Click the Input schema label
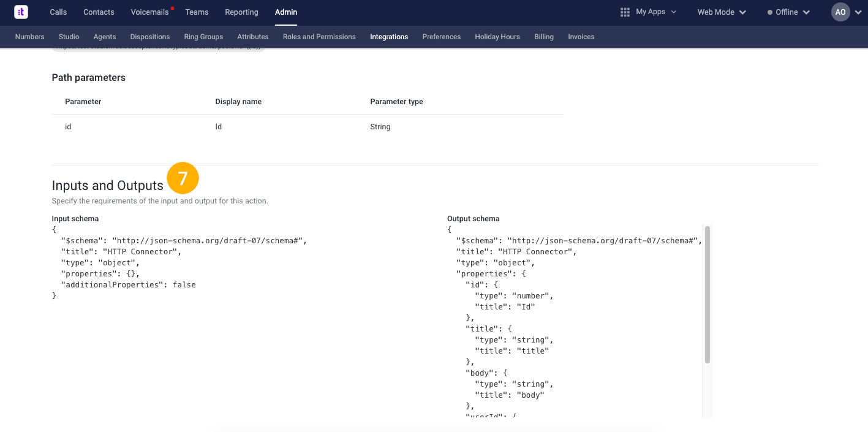The width and height of the screenshot is (868, 432). point(75,219)
